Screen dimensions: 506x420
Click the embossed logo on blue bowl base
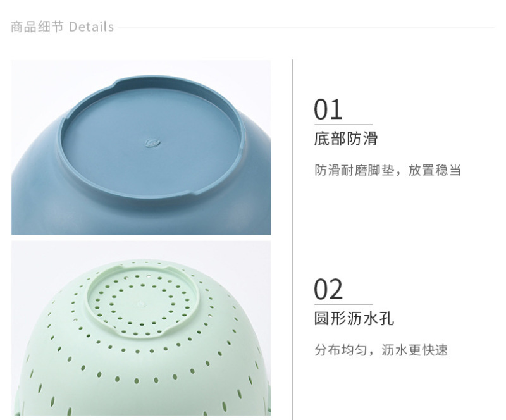152,142
